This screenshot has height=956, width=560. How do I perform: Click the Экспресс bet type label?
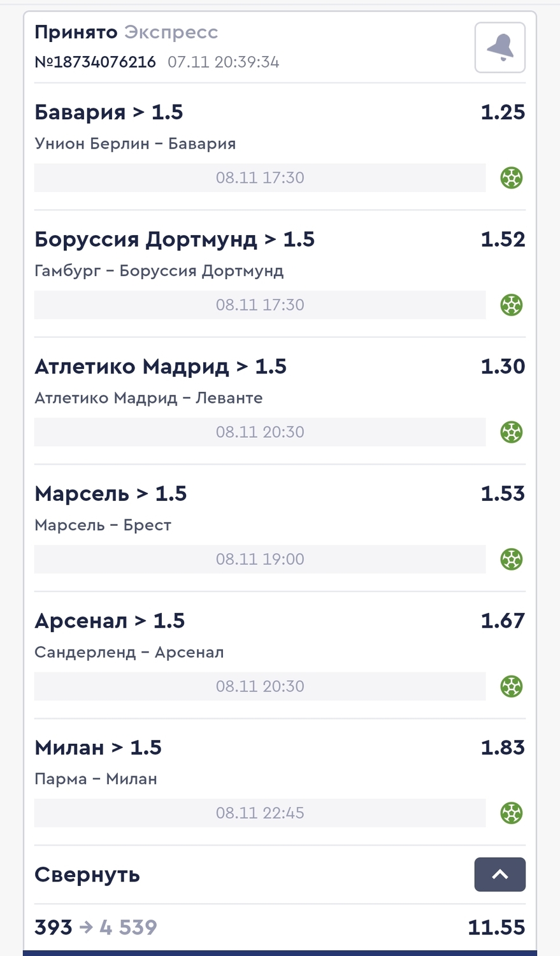click(x=171, y=33)
